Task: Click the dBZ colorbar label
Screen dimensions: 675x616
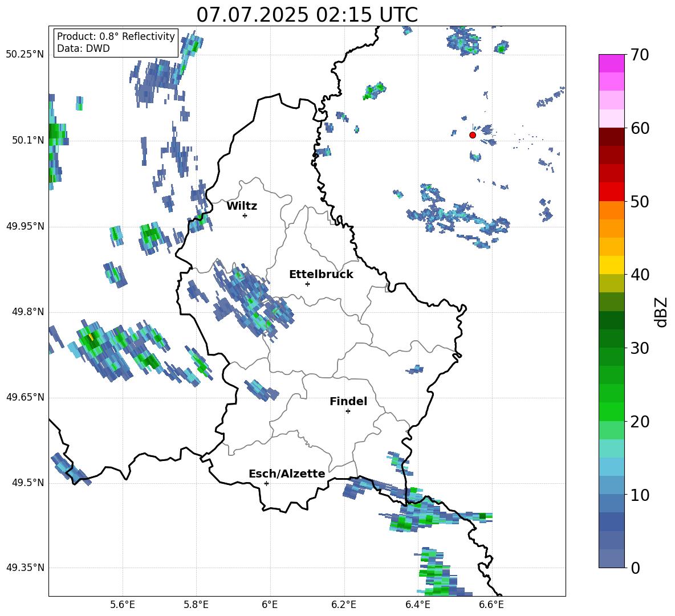Action: (661, 312)
